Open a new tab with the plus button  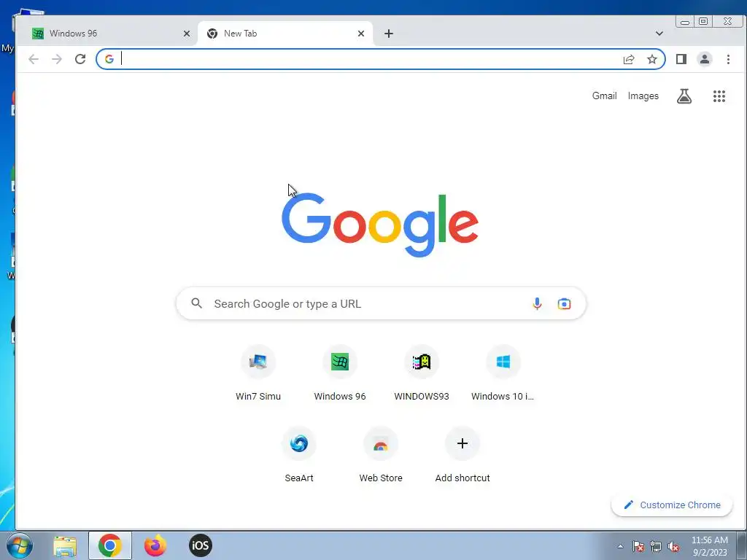pyautogui.click(x=389, y=34)
